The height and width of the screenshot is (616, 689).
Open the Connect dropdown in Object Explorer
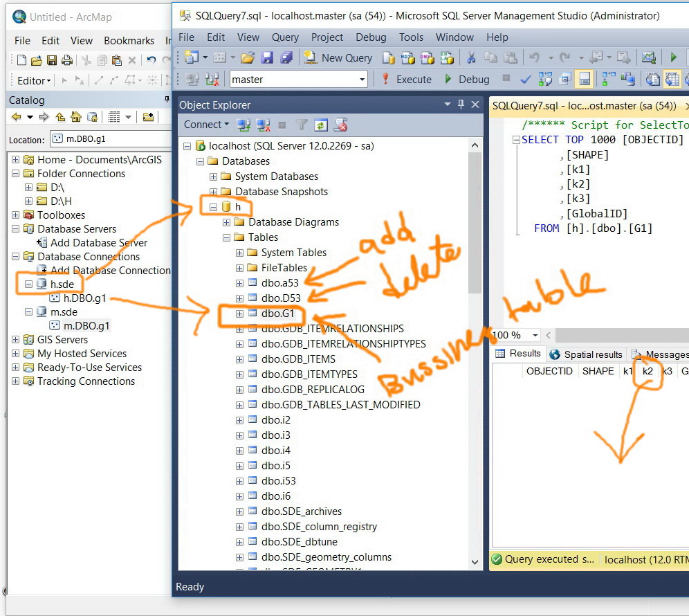207,125
